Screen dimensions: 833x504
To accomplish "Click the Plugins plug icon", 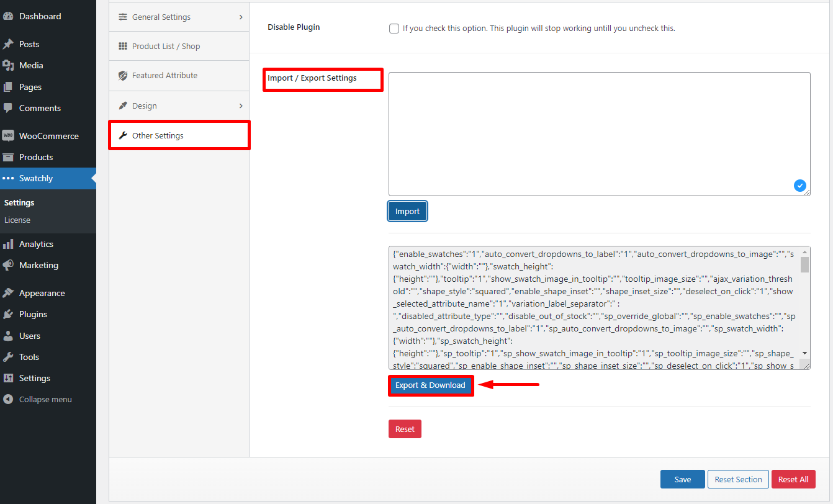I will click(8, 314).
